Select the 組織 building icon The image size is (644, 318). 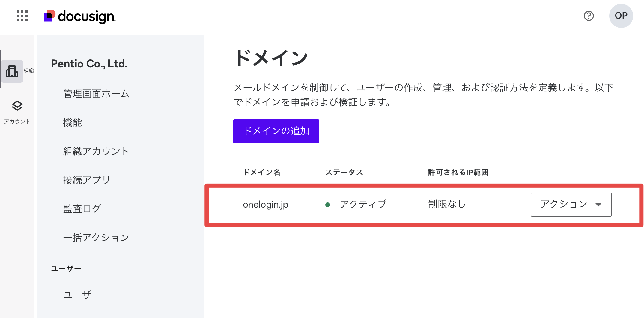(12, 71)
